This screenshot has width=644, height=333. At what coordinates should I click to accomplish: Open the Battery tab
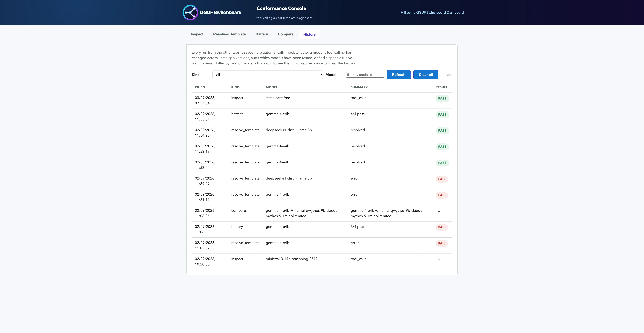click(262, 34)
